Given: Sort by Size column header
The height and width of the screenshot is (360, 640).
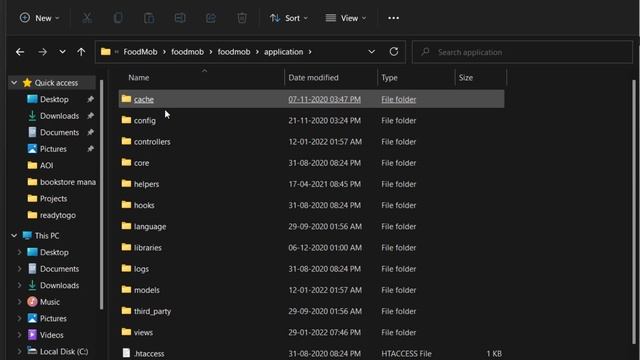Looking at the screenshot, I should pyautogui.click(x=465, y=78).
